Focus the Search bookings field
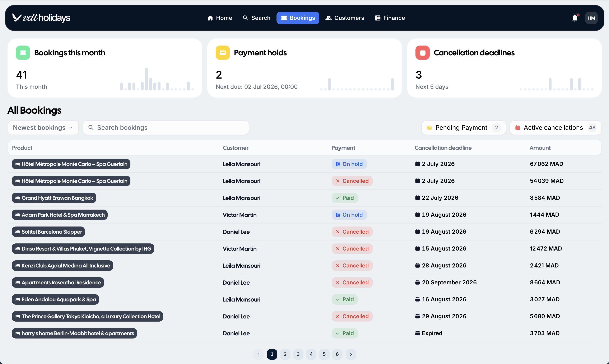This screenshot has height=364, width=609. click(166, 127)
